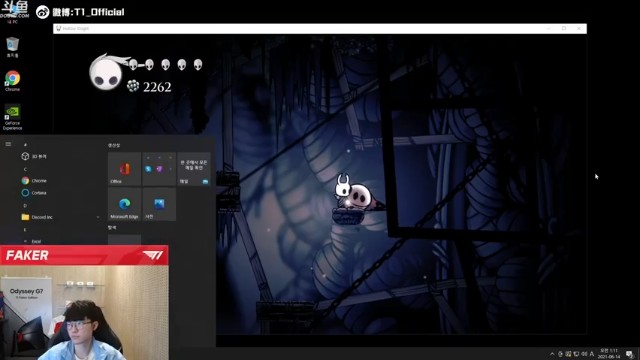This screenshot has height=360, width=640.
Task: Open the notification center icon
Action: [x=629, y=354]
